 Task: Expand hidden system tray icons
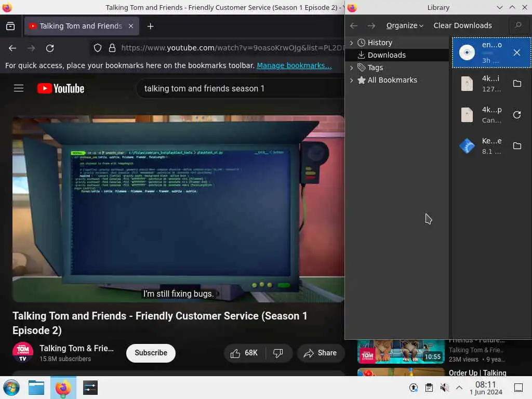click(459, 388)
